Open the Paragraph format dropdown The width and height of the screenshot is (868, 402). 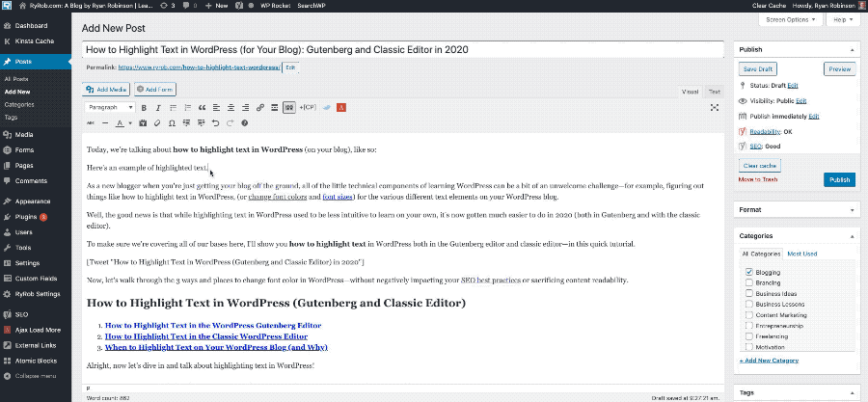110,108
